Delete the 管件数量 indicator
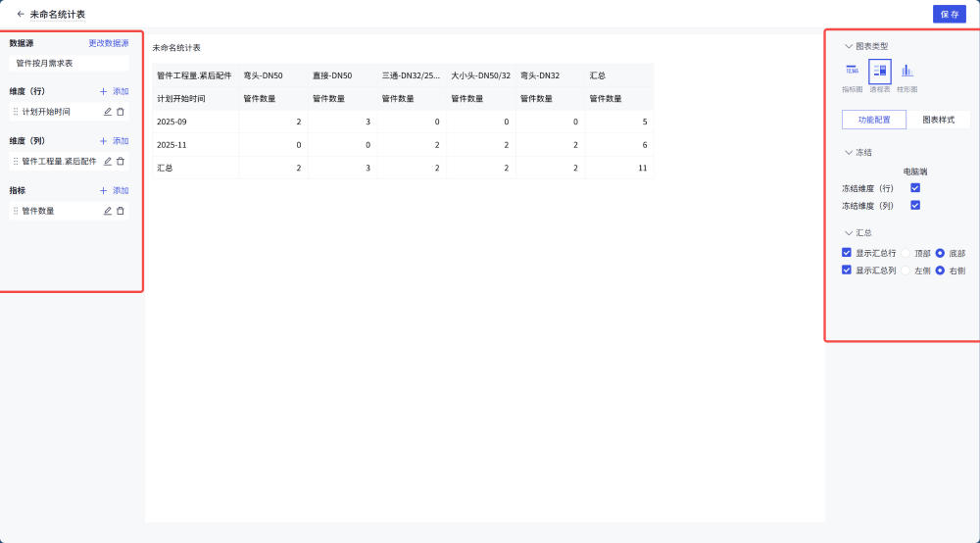The height and width of the screenshot is (543, 980). (121, 211)
